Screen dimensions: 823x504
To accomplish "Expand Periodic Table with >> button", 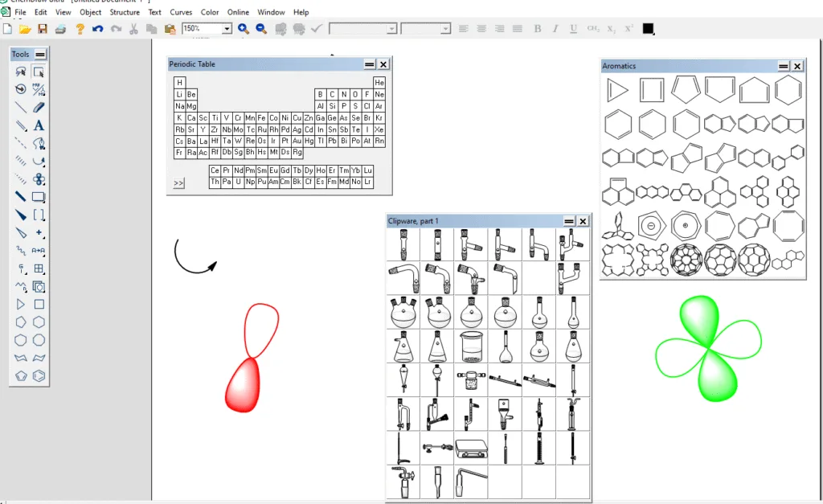I will pyautogui.click(x=178, y=183).
